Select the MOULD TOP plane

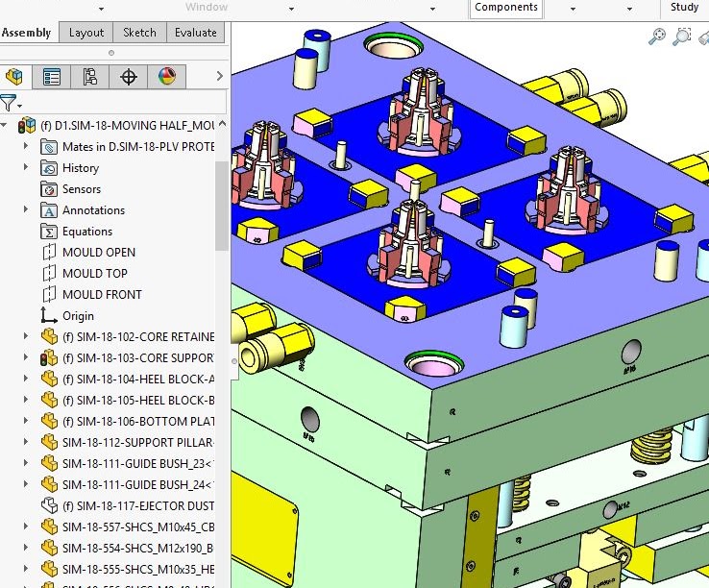coord(95,274)
